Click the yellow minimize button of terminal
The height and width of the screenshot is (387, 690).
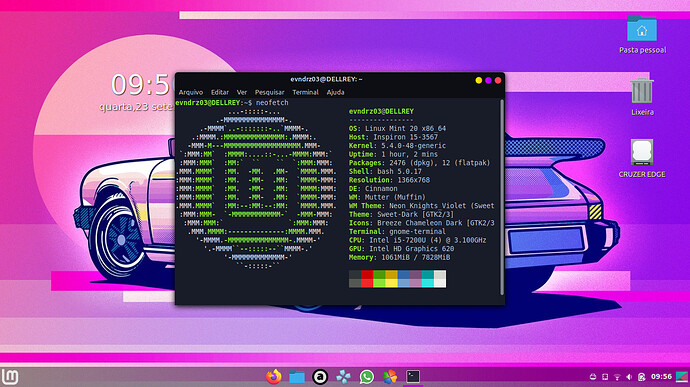click(479, 80)
